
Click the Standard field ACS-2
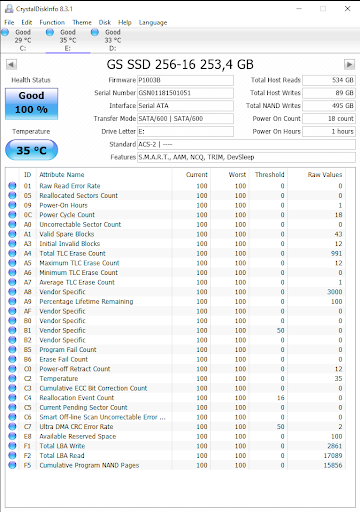[x=246, y=144]
